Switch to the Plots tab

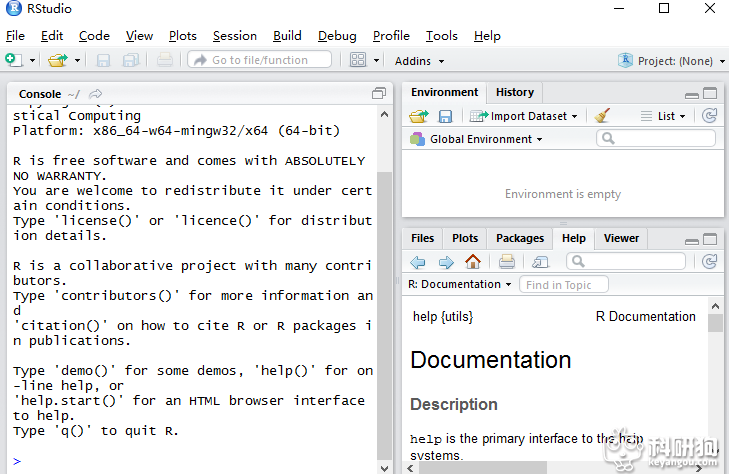click(465, 238)
